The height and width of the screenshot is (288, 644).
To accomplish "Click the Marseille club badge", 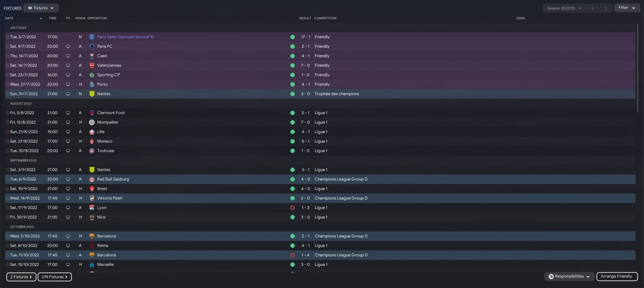I will tap(92, 264).
